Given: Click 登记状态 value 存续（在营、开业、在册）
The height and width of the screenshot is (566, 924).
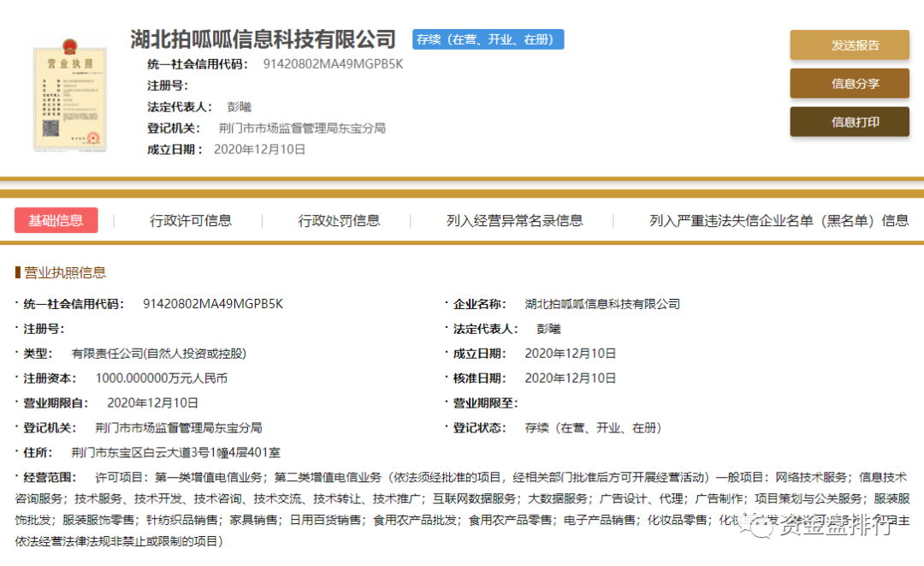Looking at the screenshot, I should click(593, 427).
